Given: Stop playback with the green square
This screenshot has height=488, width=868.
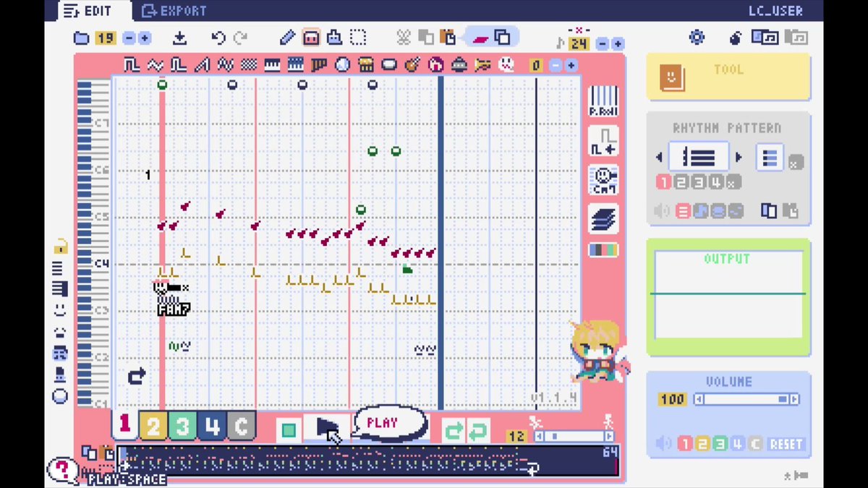Looking at the screenshot, I should tap(289, 431).
